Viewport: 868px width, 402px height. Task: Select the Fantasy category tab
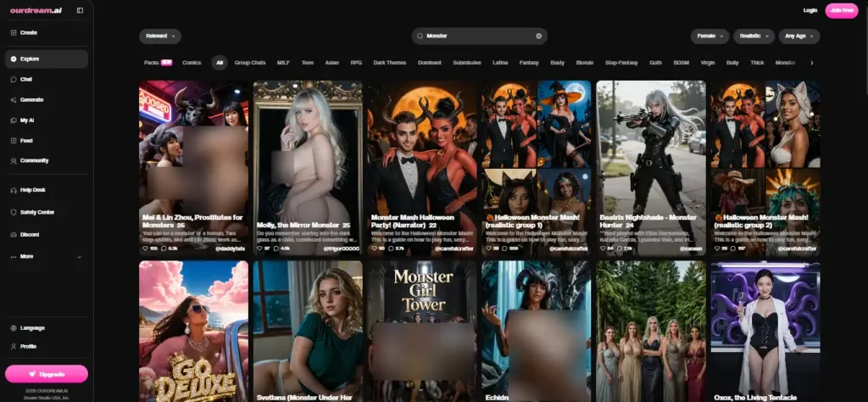pos(529,63)
